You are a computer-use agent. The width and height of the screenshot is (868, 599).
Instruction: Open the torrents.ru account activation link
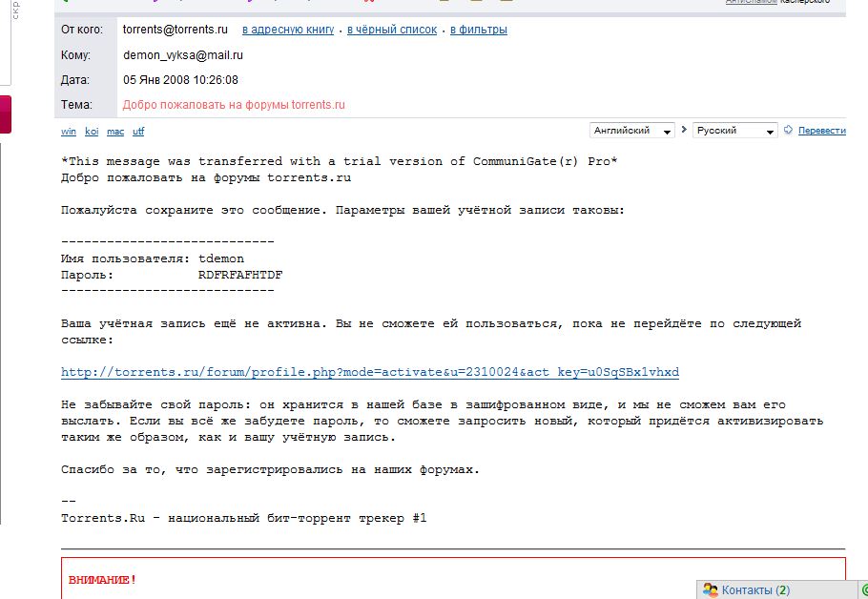tap(370, 372)
